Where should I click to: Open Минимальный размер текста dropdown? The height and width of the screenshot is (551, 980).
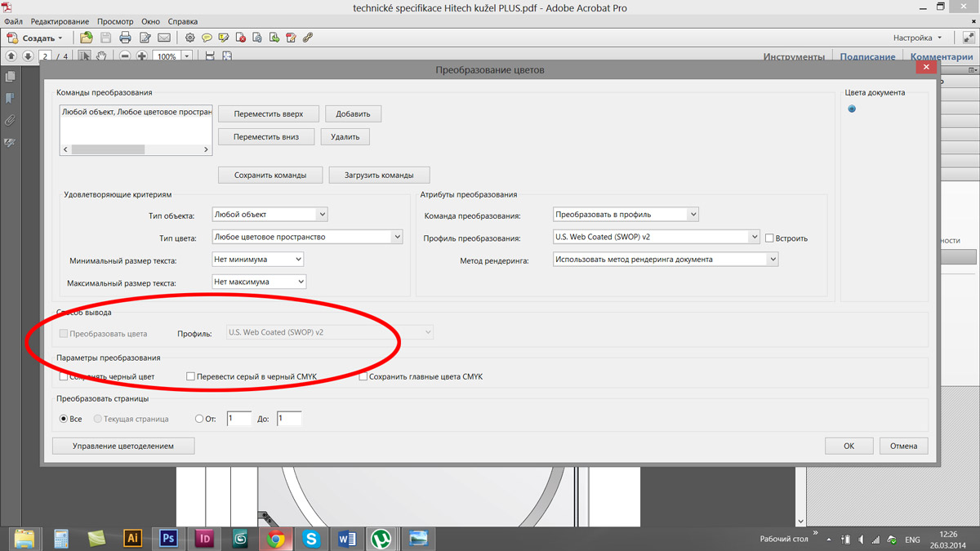click(x=257, y=259)
